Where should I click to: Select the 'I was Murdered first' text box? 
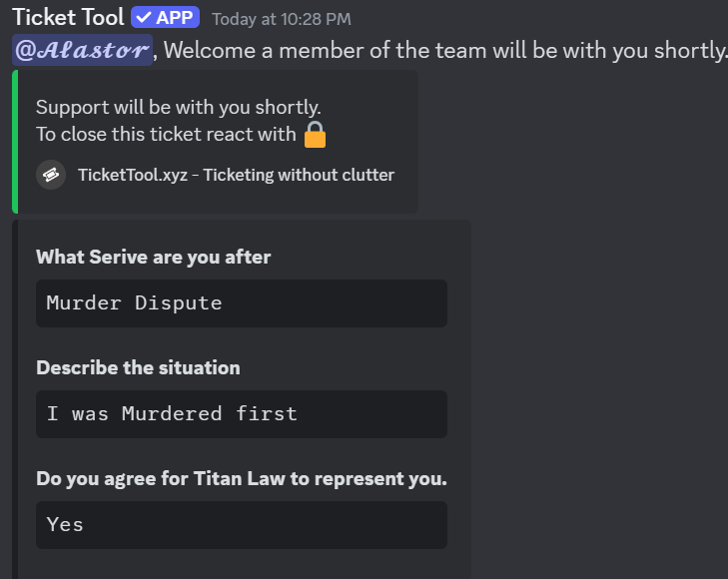[x=242, y=414]
